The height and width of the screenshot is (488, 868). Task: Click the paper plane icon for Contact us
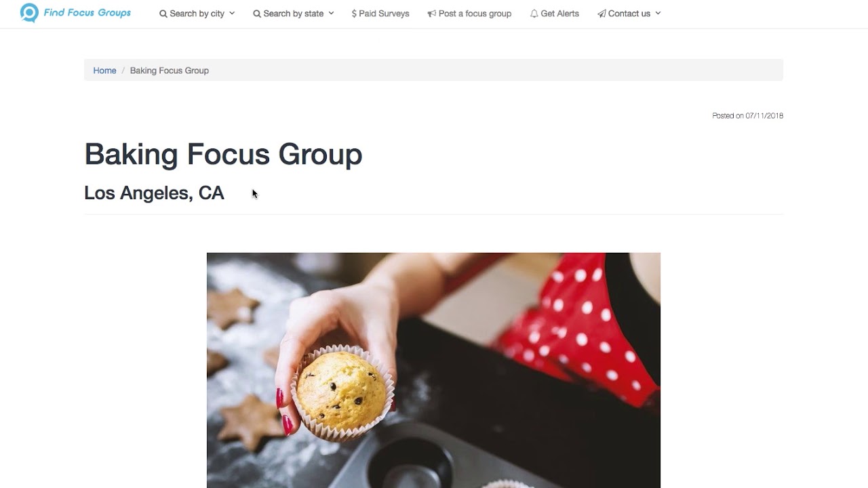pyautogui.click(x=601, y=14)
